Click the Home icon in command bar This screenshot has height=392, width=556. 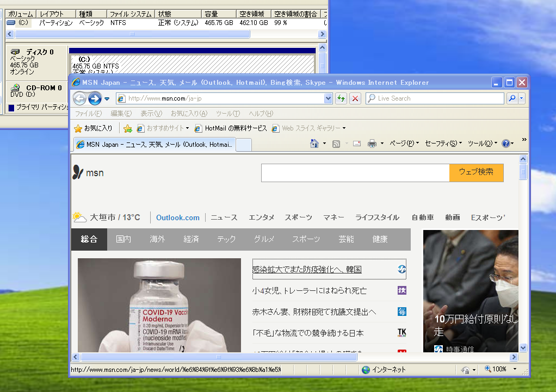(314, 144)
